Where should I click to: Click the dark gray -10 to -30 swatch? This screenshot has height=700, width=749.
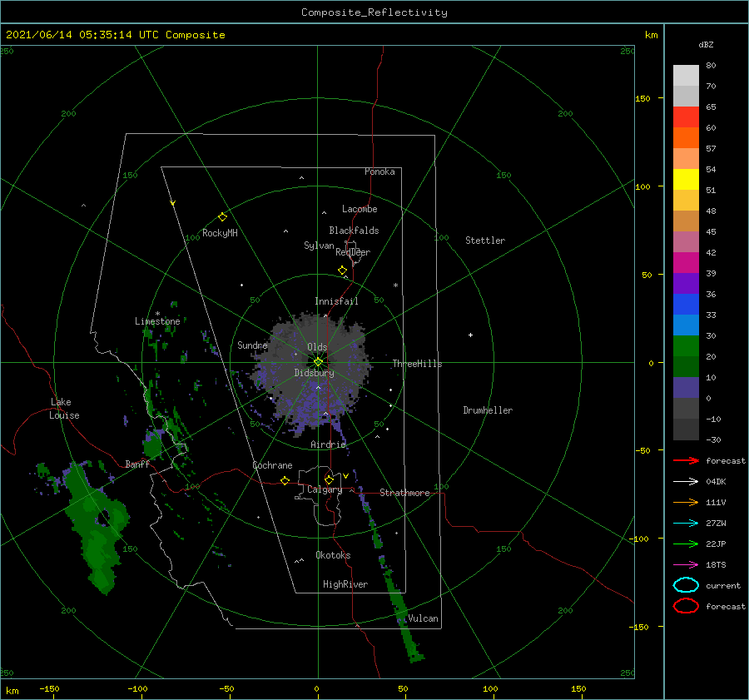(686, 429)
